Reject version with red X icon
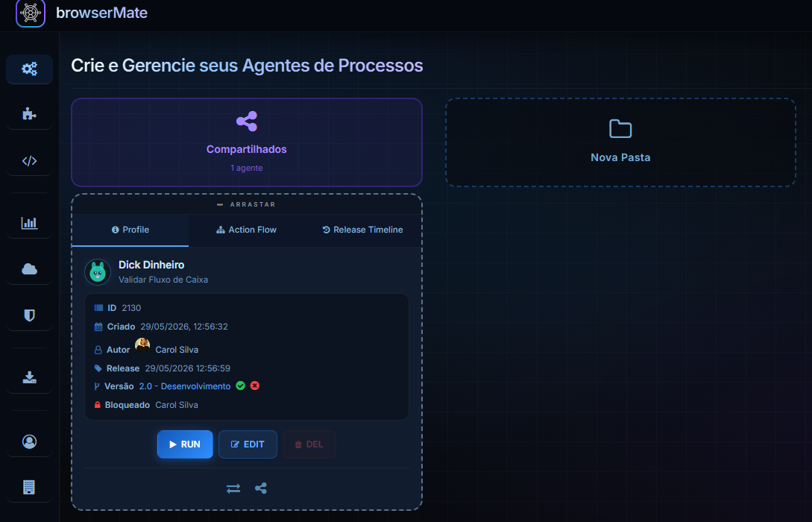Screen dimensions: 812x522 pos(255,386)
